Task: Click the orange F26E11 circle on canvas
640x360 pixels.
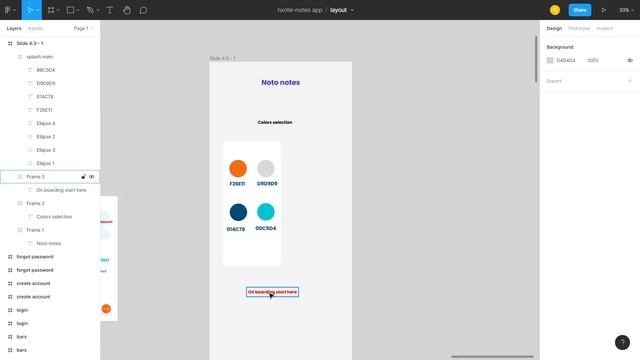Action: pyautogui.click(x=238, y=169)
